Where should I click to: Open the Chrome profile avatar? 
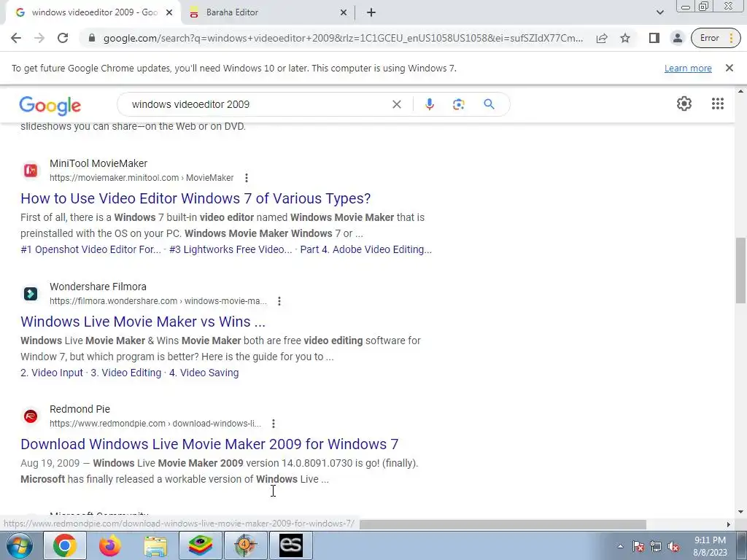coord(677,38)
